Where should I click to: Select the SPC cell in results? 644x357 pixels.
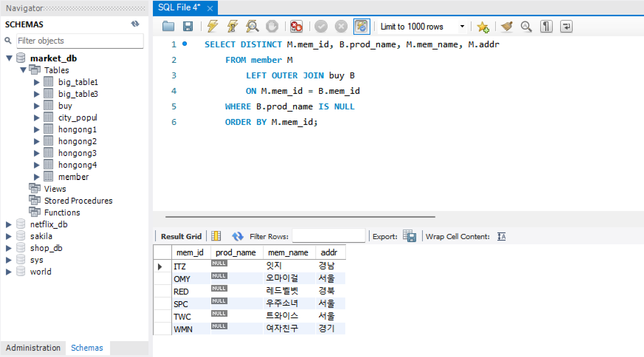pos(191,304)
